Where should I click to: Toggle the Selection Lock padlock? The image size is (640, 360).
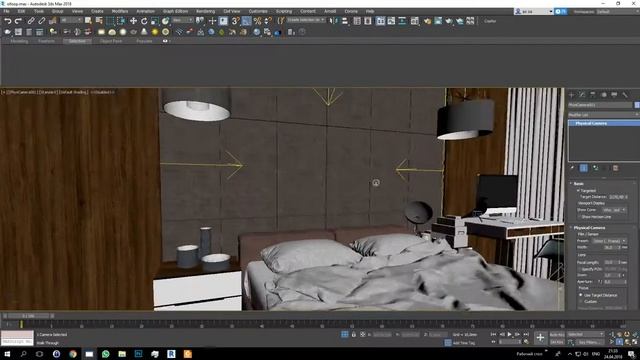click(354, 334)
